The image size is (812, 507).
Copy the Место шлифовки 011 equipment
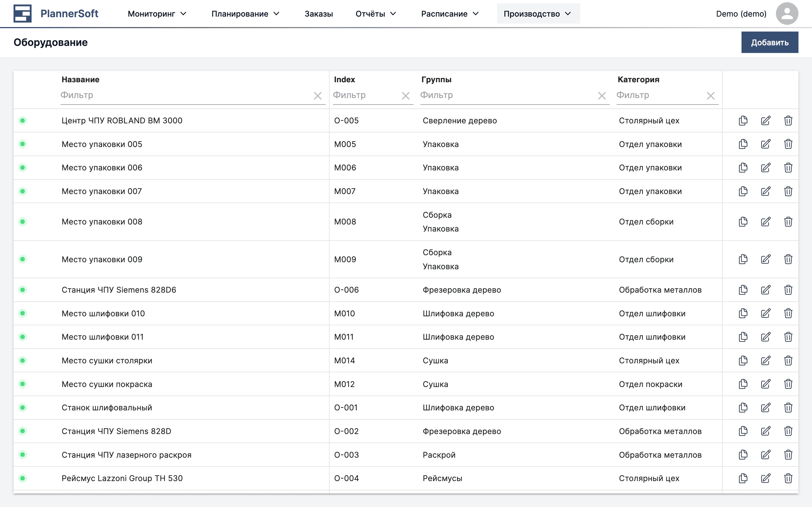click(743, 337)
